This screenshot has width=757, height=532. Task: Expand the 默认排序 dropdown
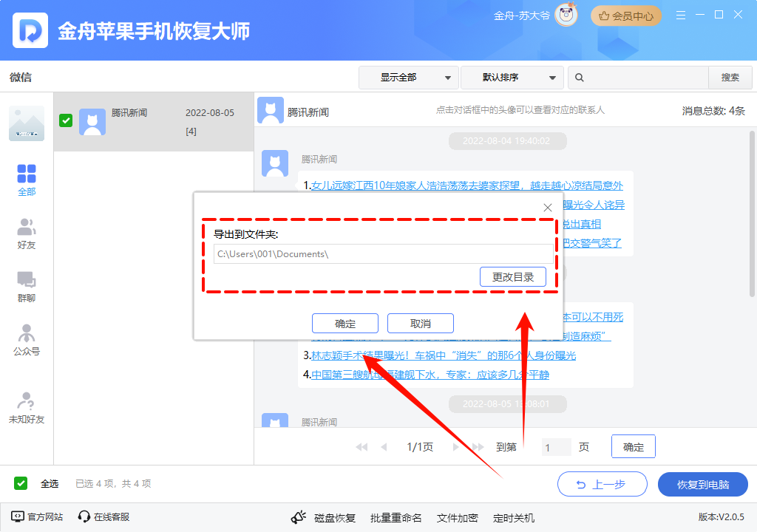click(x=512, y=78)
